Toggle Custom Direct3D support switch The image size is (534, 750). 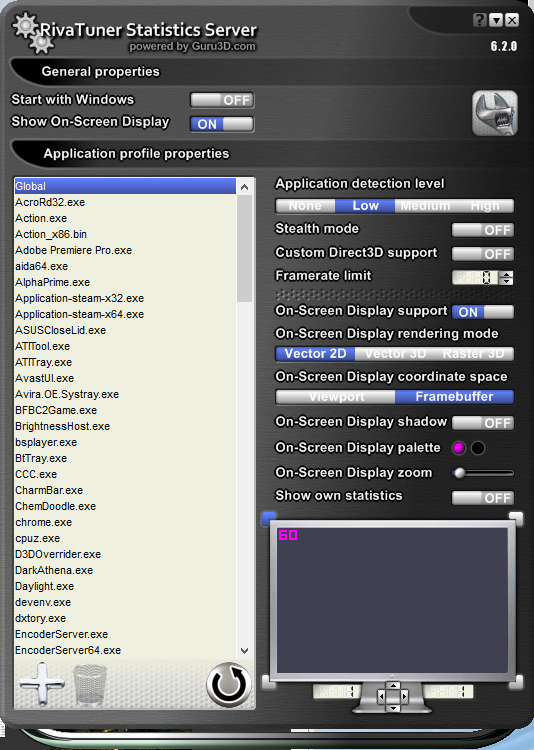pyautogui.click(x=483, y=254)
